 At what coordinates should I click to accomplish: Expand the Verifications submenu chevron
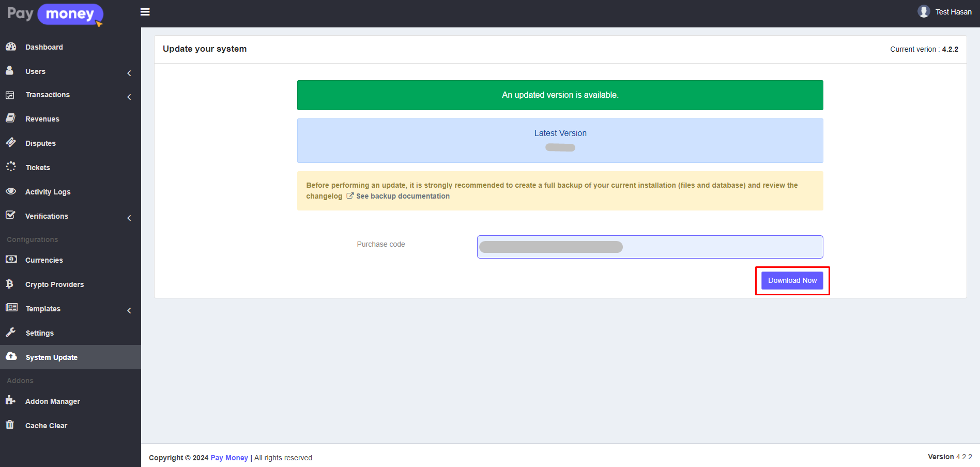pos(129,218)
